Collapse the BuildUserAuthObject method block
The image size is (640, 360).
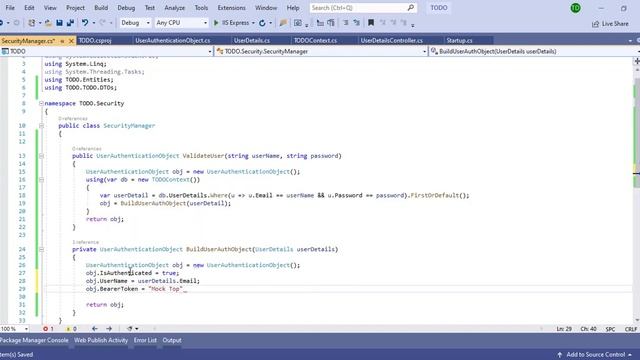point(41,249)
